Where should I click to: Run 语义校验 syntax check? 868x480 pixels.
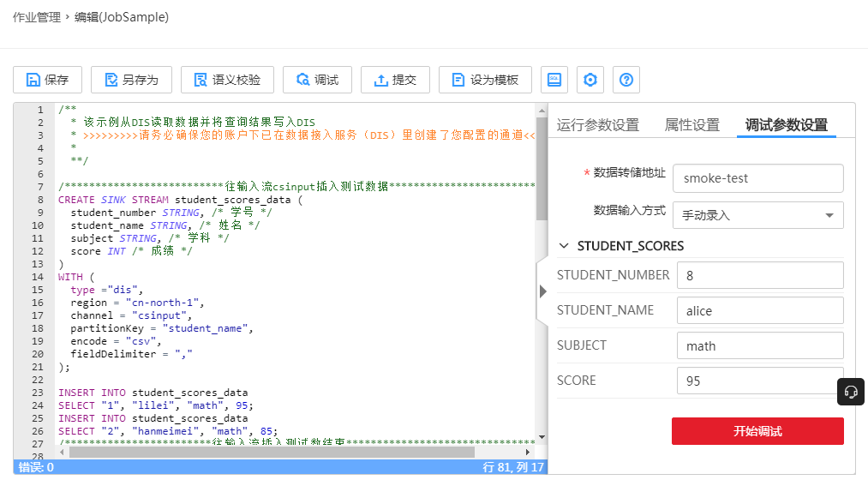click(x=227, y=80)
